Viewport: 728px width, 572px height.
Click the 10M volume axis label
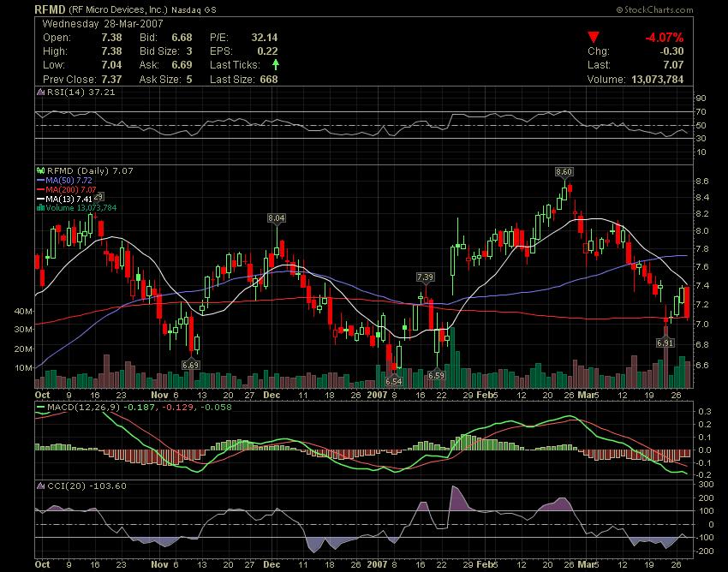(x=23, y=368)
